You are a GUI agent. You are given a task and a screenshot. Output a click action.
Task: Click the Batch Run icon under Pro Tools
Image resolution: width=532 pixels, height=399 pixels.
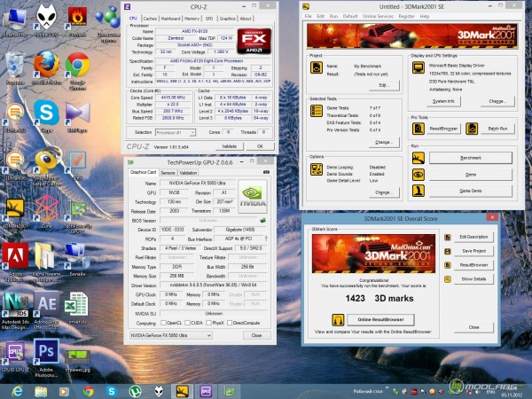coord(472,129)
